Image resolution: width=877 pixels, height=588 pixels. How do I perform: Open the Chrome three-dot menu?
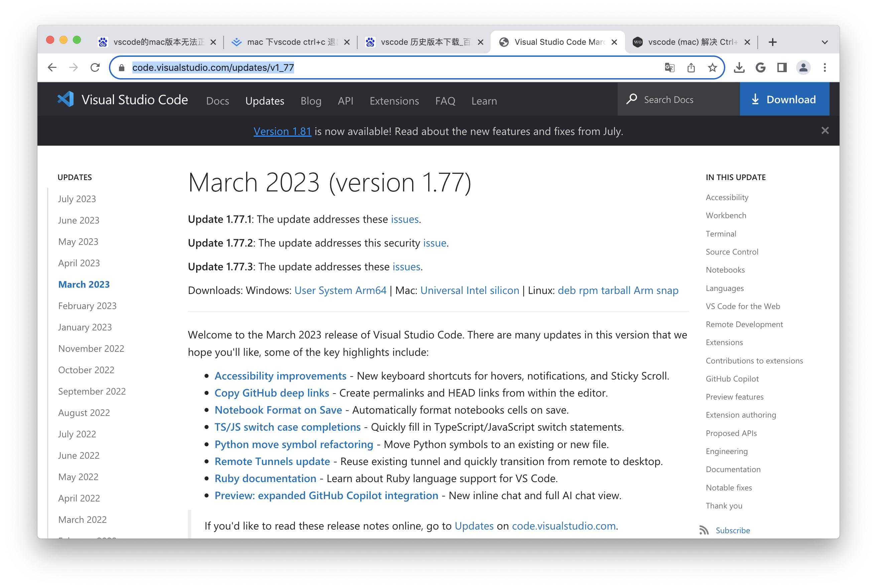(x=825, y=67)
